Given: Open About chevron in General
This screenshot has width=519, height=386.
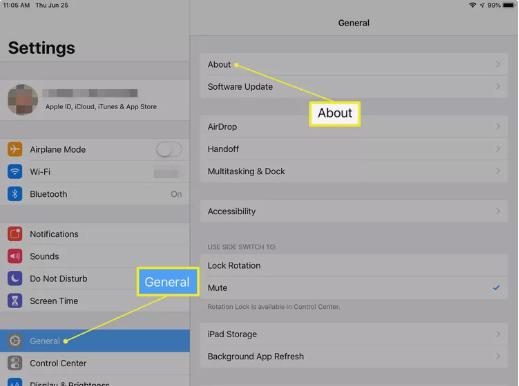Looking at the screenshot, I should click(498, 64).
